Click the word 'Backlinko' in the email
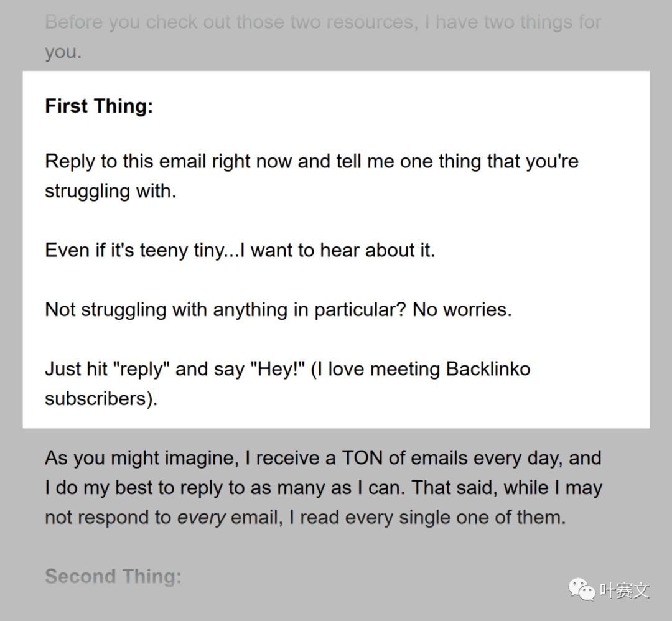This screenshot has height=621, width=672. [488, 369]
